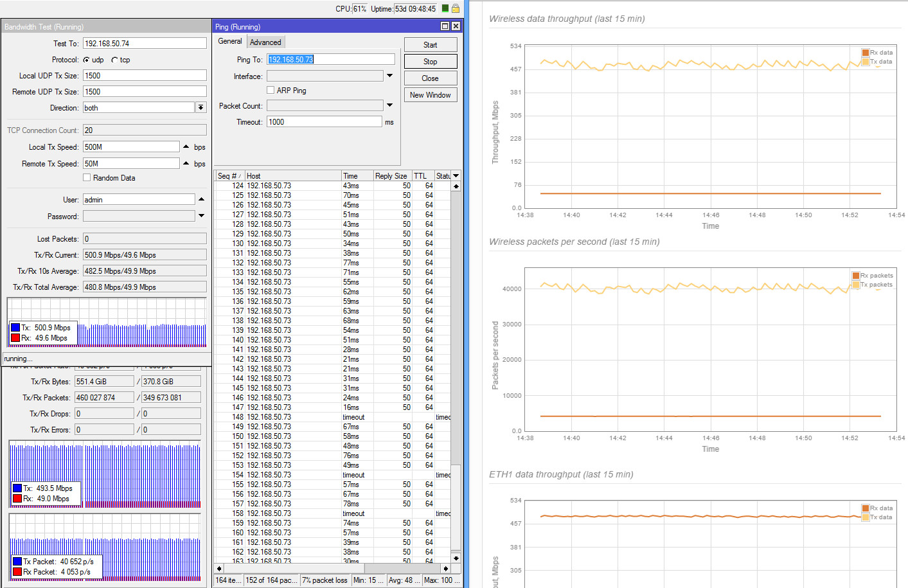The height and width of the screenshot is (588, 908).
Task: Select the tcp protocol radio button
Action: pos(114,60)
